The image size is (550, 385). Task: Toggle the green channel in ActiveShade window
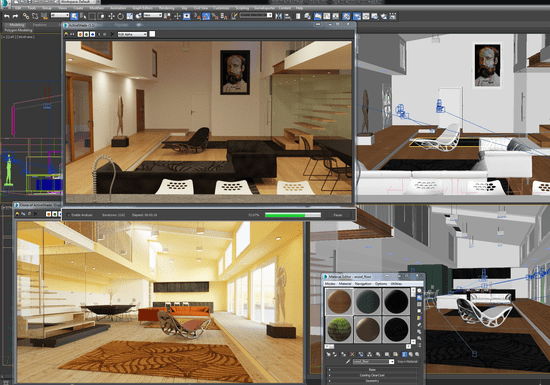click(x=86, y=34)
